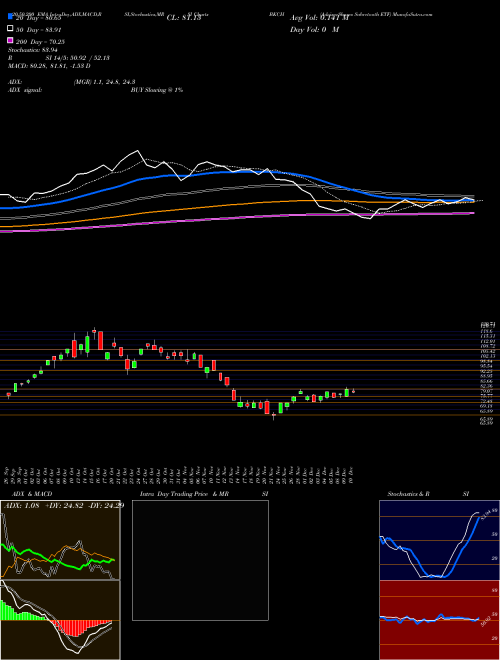This screenshot has height=660, width=500.
Task: Click the '200 Day = 70.23' legend text
Action: 40,41
